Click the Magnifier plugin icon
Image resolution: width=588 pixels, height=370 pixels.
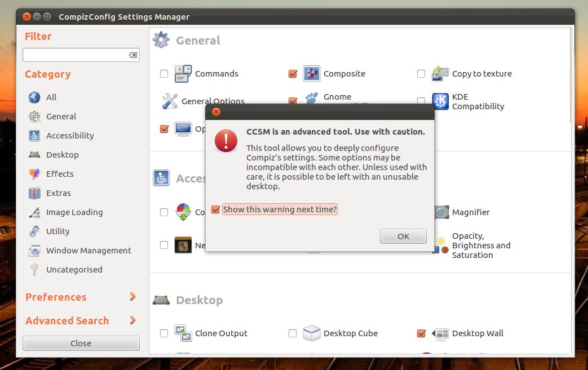(441, 212)
